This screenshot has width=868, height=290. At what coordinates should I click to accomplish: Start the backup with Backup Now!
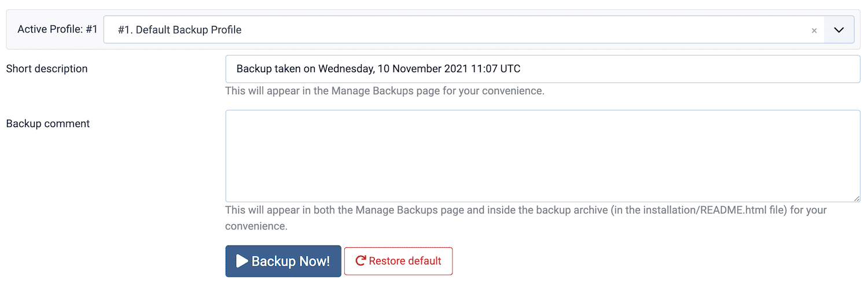283,261
